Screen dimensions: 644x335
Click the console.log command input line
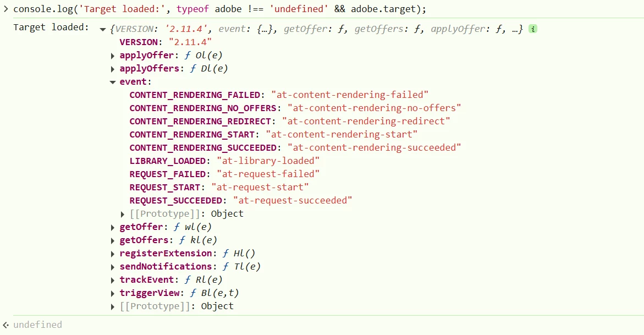coord(220,9)
